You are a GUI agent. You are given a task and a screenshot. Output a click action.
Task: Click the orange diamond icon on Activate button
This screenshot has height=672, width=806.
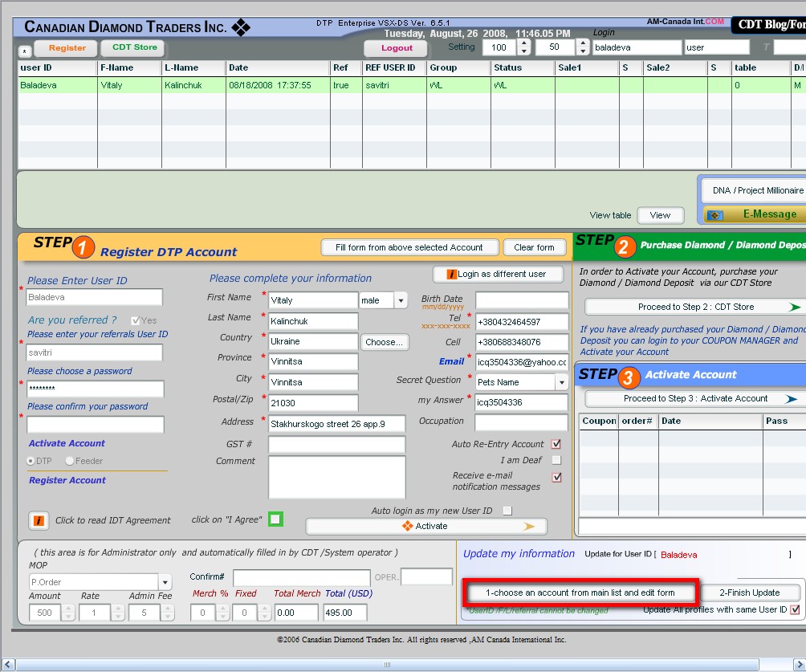(x=408, y=526)
